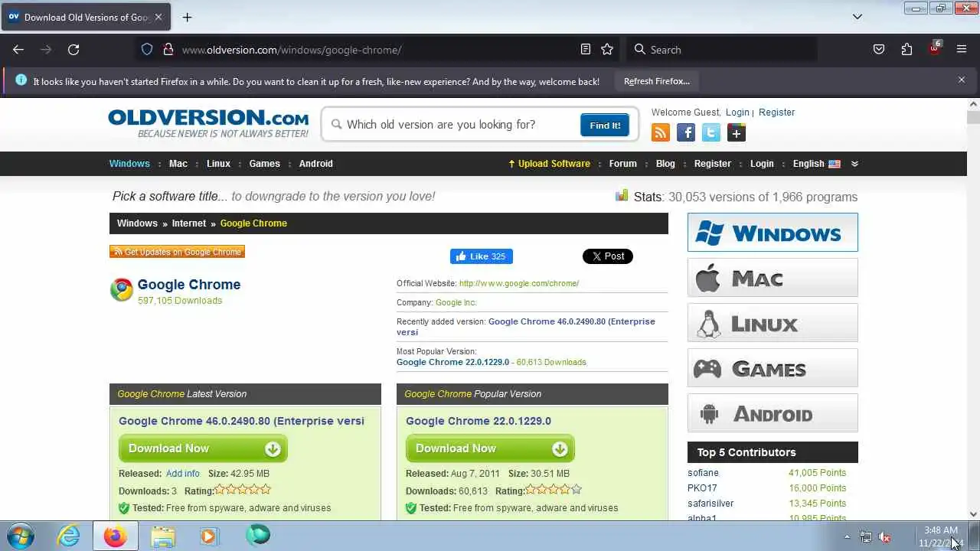Click the Linux platform sidebar banner
Viewport: 980px width, 551px height.
point(773,322)
